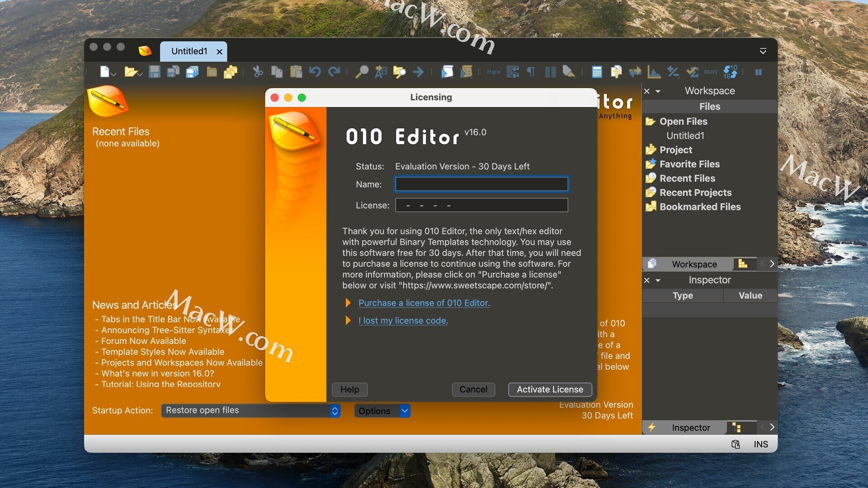Click the Convert arrows icon

tap(635, 72)
